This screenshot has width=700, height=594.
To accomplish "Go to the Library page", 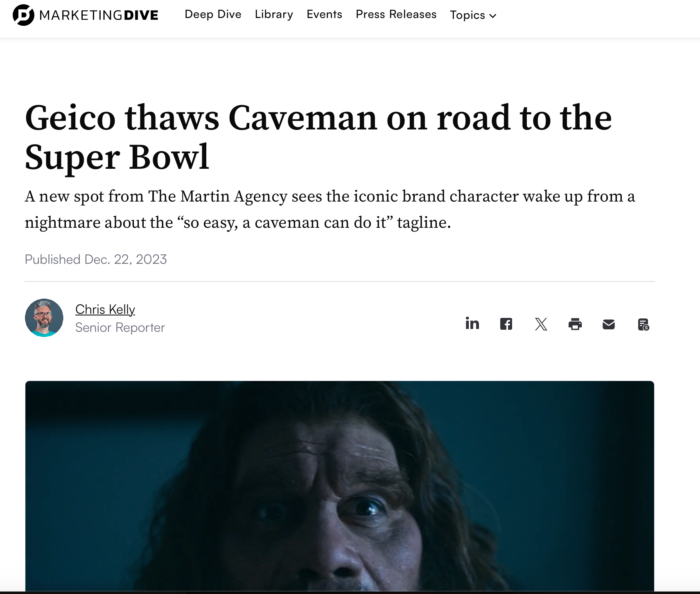I will [x=274, y=14].
